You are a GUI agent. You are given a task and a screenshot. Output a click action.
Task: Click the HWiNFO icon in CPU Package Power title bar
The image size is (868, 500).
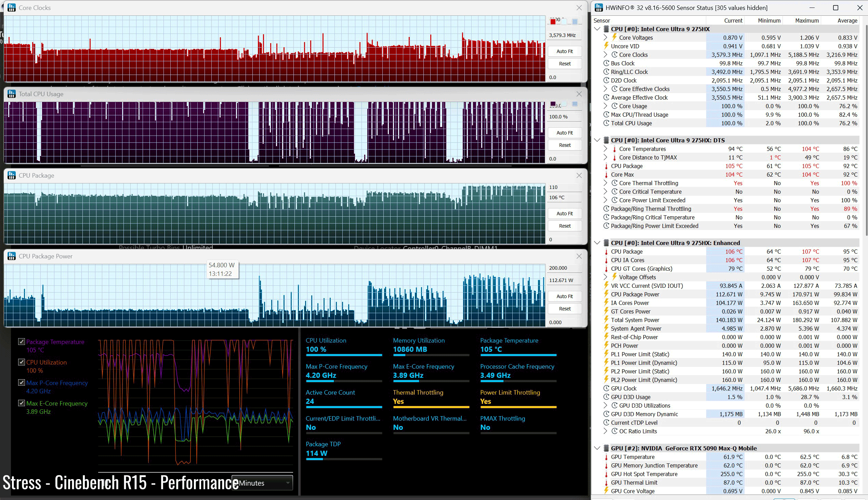(x=11, y=256)
